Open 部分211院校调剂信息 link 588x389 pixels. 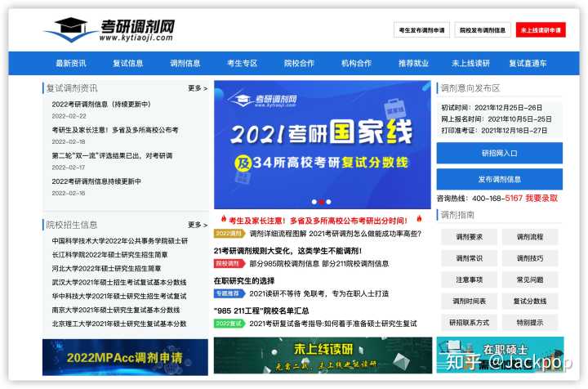pyautogui.click(x=355, y=264)
